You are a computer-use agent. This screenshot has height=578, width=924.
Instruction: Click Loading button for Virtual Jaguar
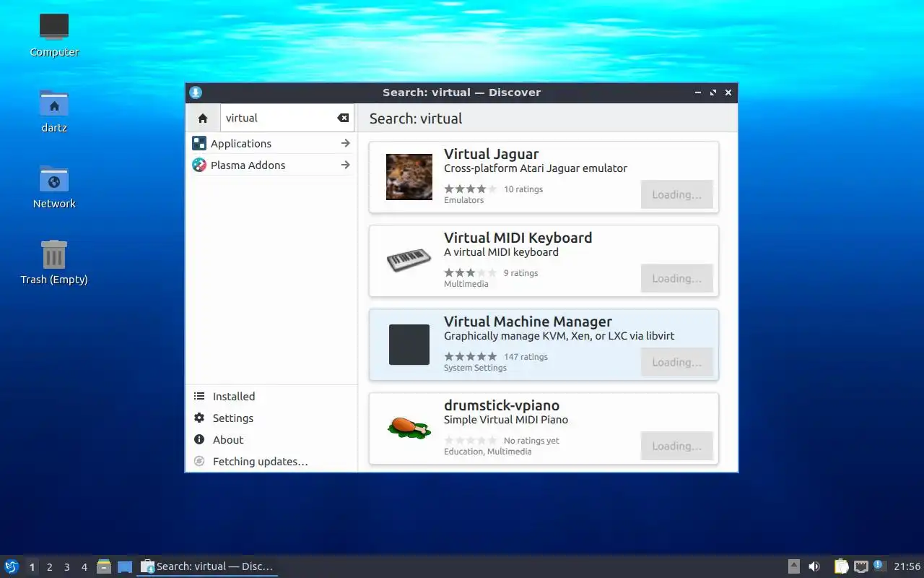[x=676, y=194]
